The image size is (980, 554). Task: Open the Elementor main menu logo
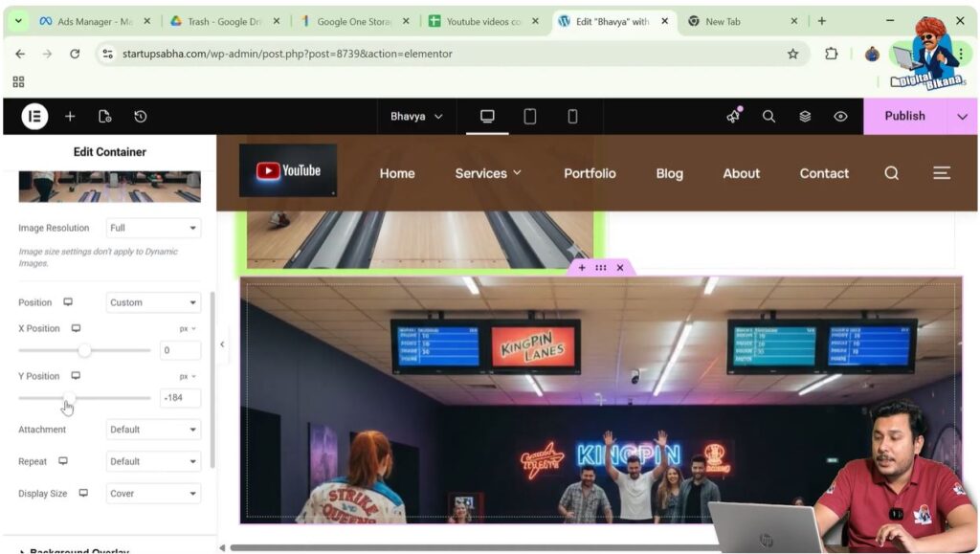tap(34, 116)
